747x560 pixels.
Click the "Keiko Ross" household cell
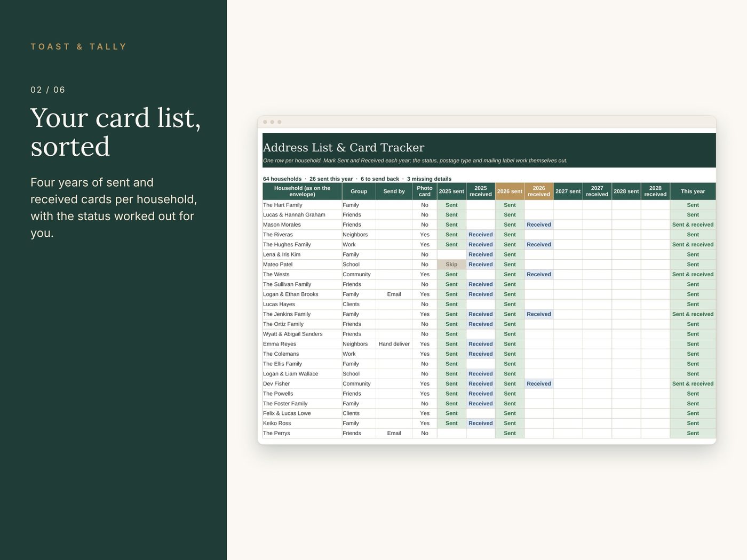[x=302, y=423]
